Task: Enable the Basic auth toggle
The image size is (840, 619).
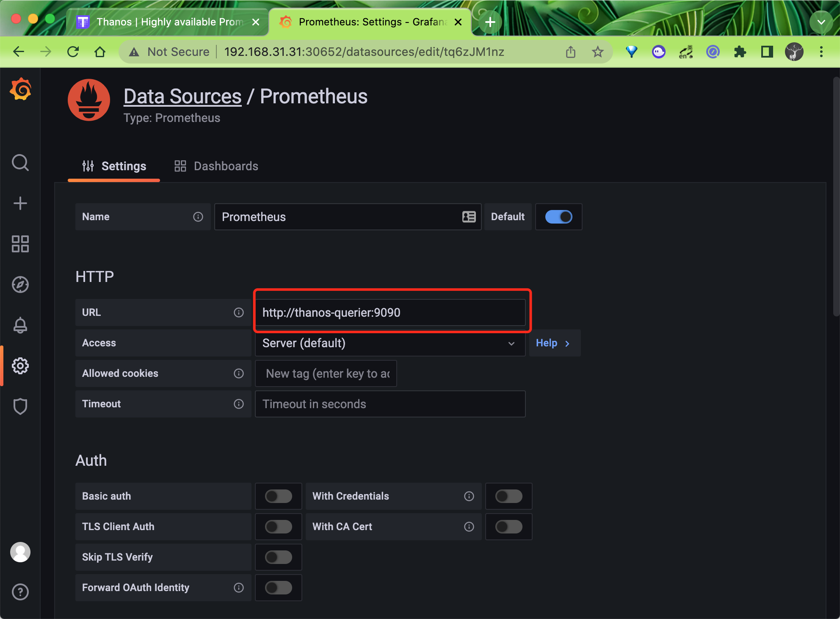Action: [x=278, y=496]
